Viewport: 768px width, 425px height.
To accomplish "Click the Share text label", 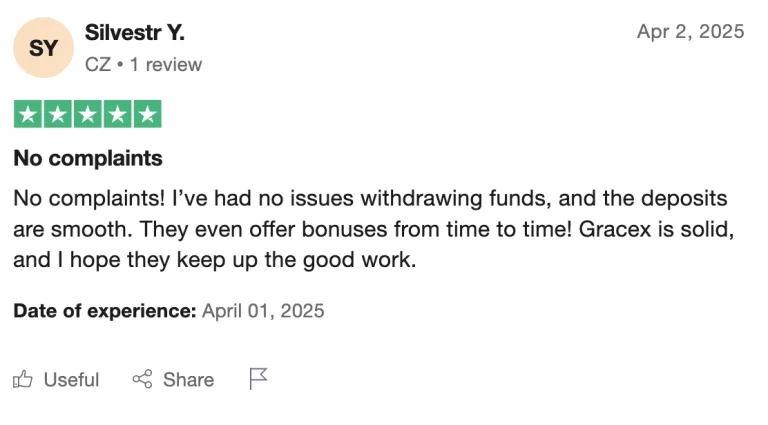I will coord(189,379).
